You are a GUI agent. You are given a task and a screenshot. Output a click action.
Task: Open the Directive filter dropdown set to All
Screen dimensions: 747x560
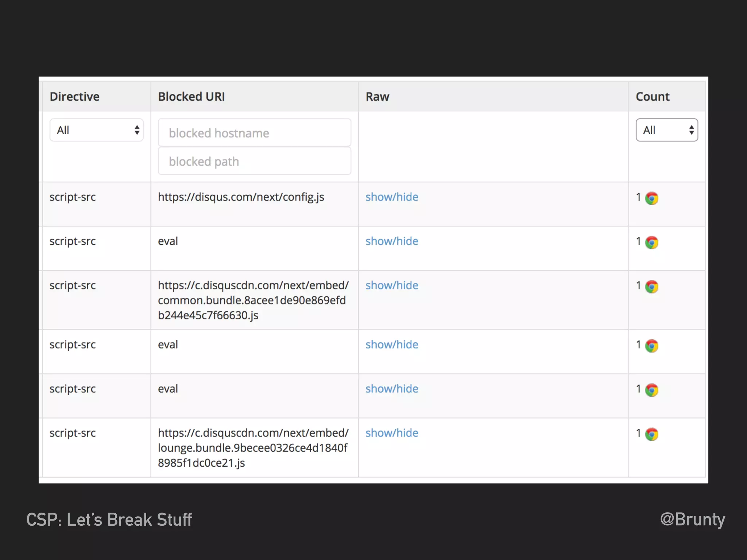coord(97,130)
